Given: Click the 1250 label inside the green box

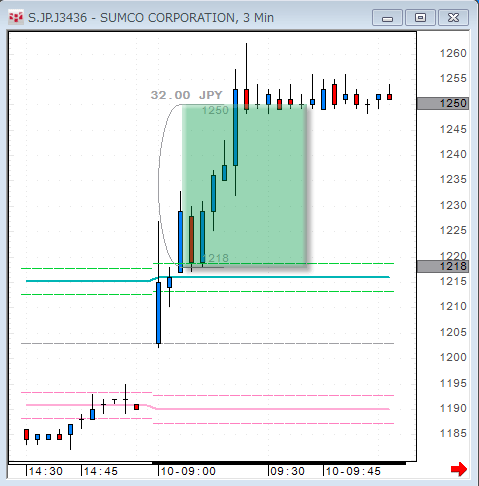Looking at the screenshot, I should pyautogui.click(x=215, y=110).
